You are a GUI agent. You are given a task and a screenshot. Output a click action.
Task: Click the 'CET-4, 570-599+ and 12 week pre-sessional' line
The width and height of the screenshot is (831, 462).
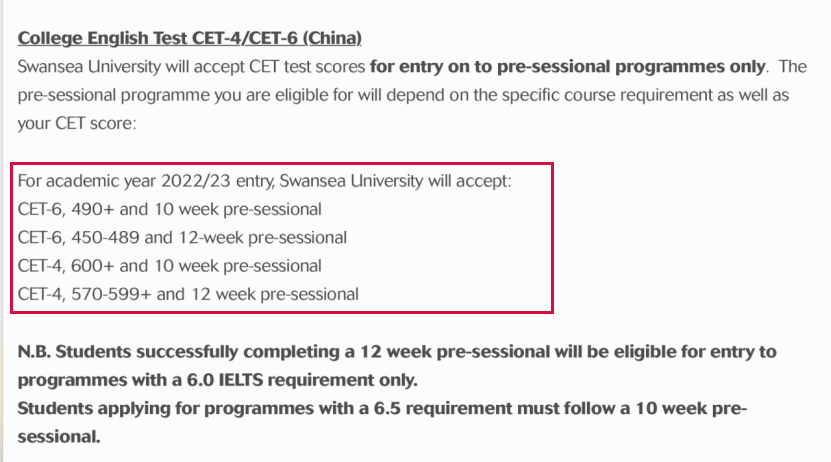tap(188, 294)
